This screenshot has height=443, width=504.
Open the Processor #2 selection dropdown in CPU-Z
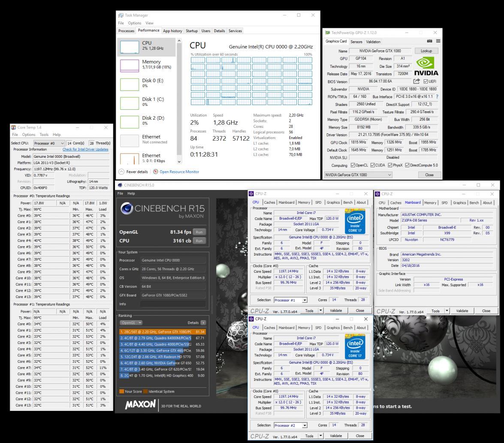click(290, 425)
